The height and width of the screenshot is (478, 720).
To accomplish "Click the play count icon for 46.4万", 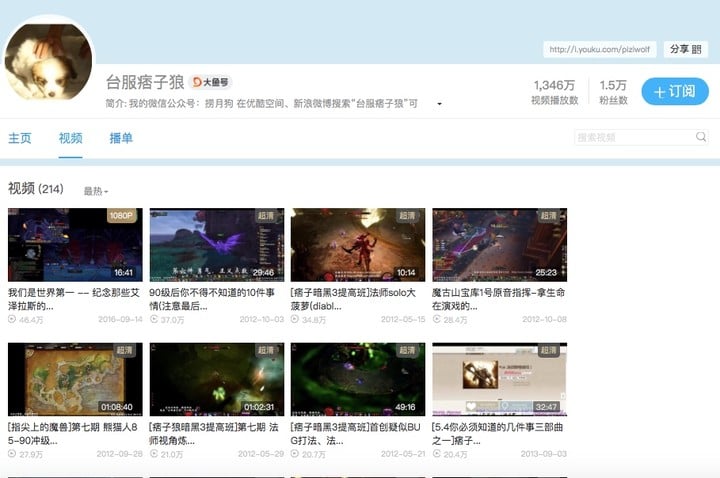I will pos(12,319).
